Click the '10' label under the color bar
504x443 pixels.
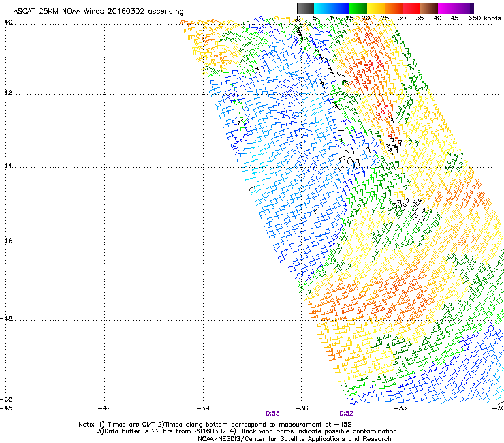333,18
